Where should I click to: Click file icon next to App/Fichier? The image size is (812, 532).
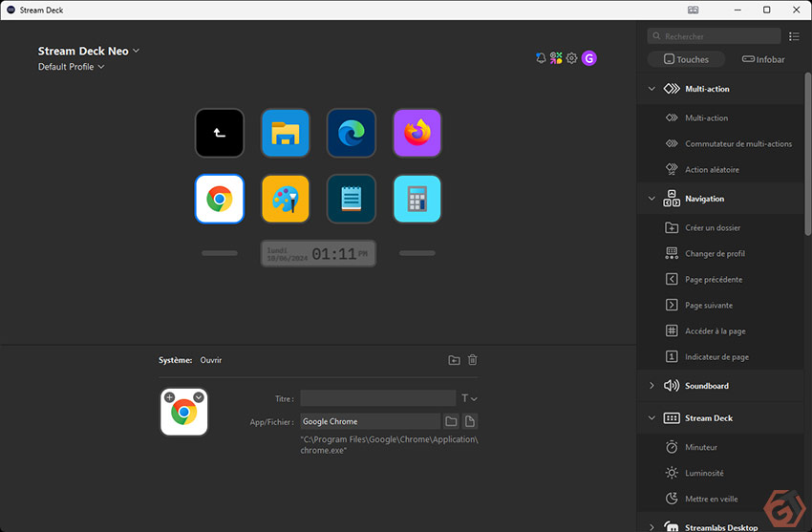coord(470,421)
